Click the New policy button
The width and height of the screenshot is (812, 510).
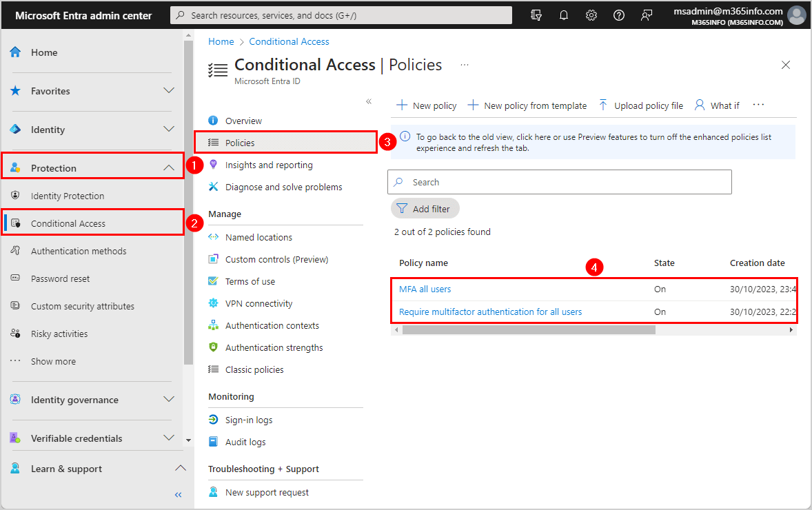(426, 105)
